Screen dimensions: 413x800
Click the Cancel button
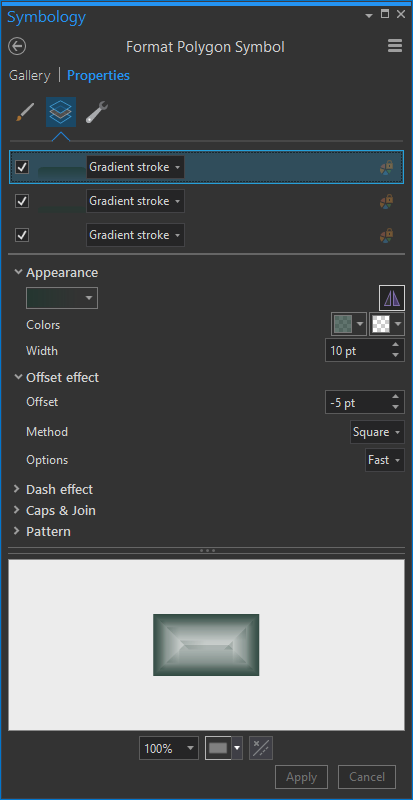click(367, 777)
